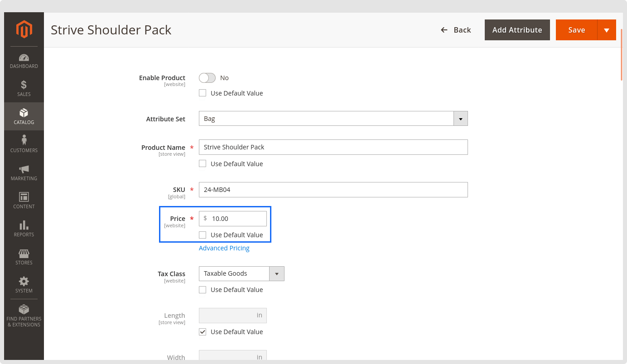Select the Catalog box icon
This screenshot has width=627, height=364.
[24, 113]
